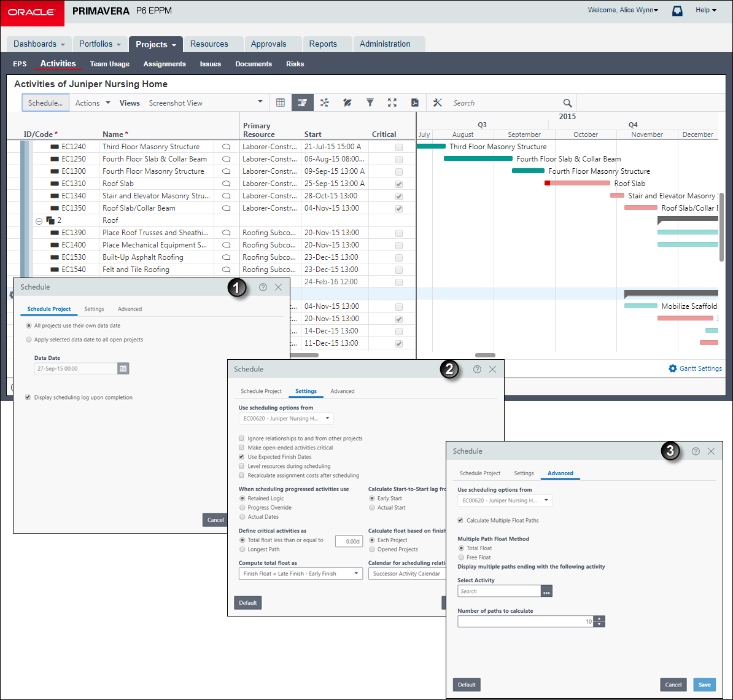This screenshot has width=733, height=700.
Task: Toggle Critical checkbox for Third Floor Masonry Structure
Action: tap(399, 147)
